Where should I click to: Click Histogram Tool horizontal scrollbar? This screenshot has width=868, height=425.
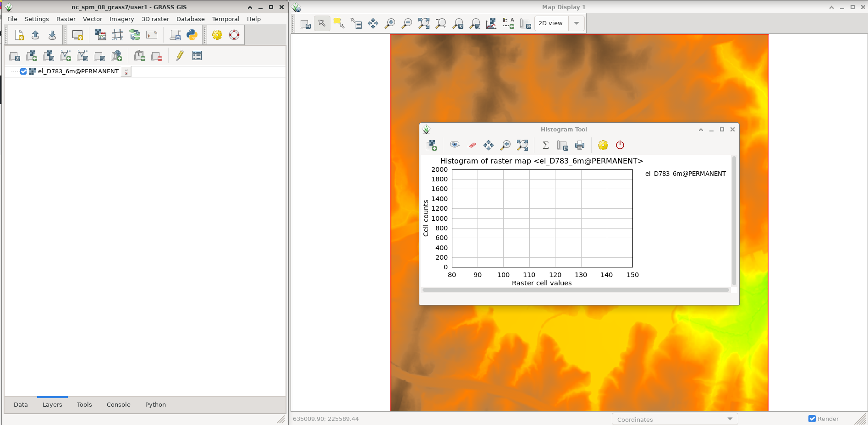tap(576, 290)
